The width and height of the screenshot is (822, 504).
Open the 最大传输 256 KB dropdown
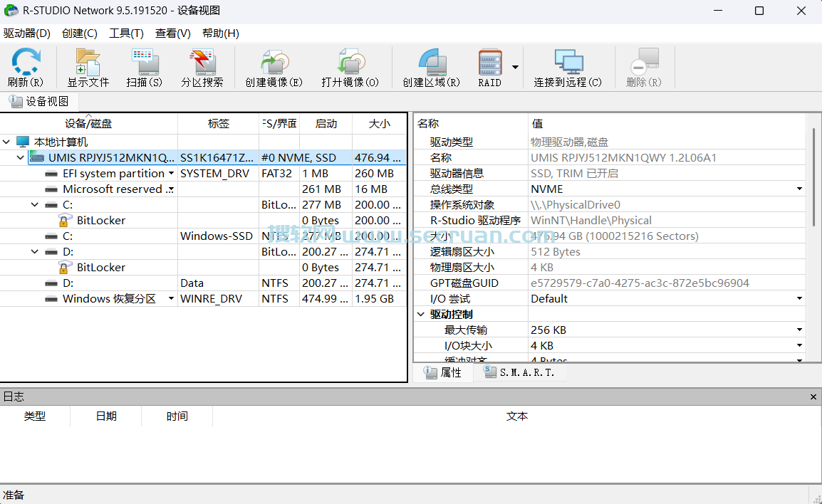799,330
